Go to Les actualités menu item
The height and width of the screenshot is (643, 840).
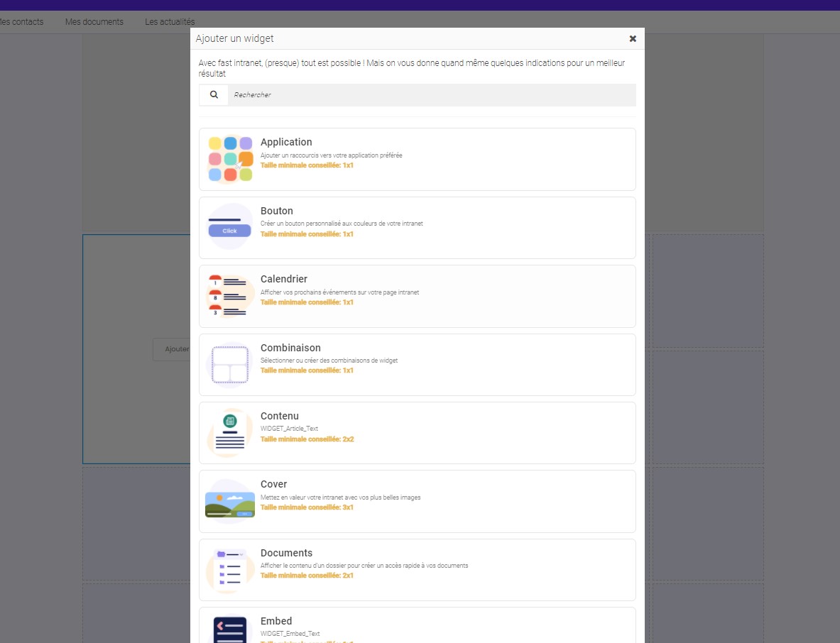pyautogui.click(x=169, y=22)
